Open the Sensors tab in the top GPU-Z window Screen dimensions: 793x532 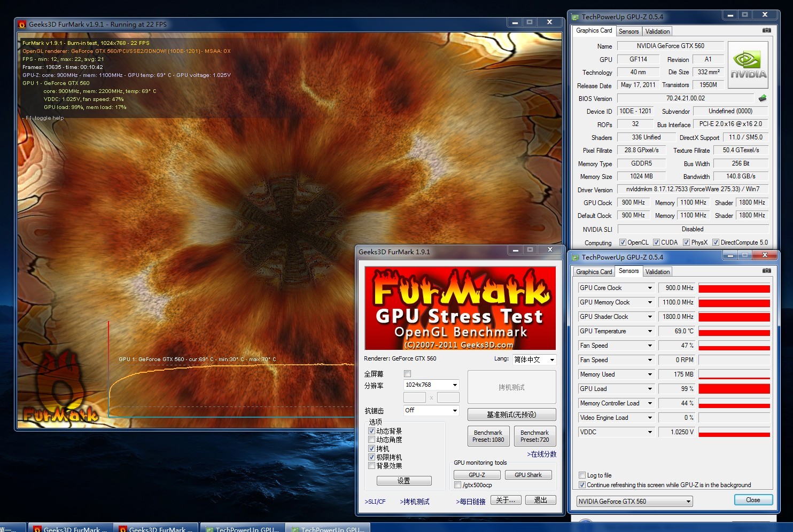click(628, 32)
